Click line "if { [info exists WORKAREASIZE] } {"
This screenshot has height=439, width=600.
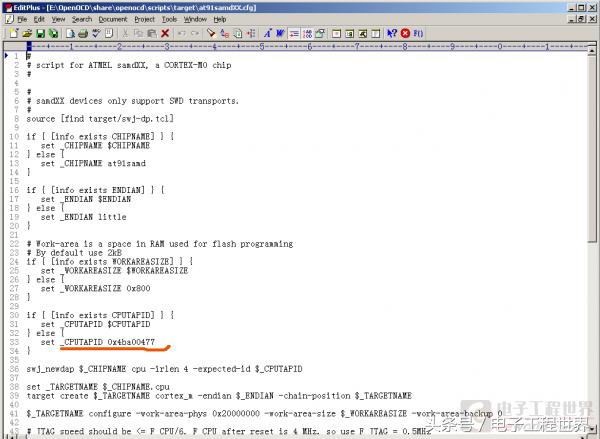(x=109, y=261)
